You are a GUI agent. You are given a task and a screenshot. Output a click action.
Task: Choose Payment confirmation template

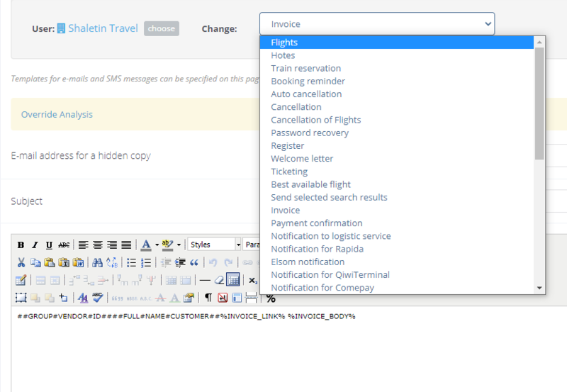point(397,223)
